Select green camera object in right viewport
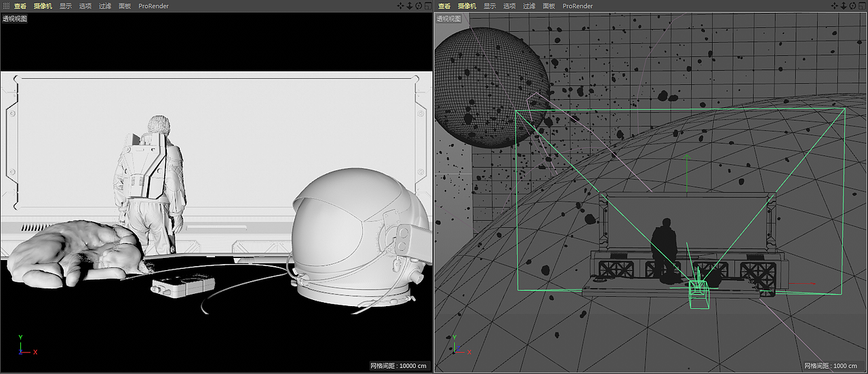 point(698,295)
